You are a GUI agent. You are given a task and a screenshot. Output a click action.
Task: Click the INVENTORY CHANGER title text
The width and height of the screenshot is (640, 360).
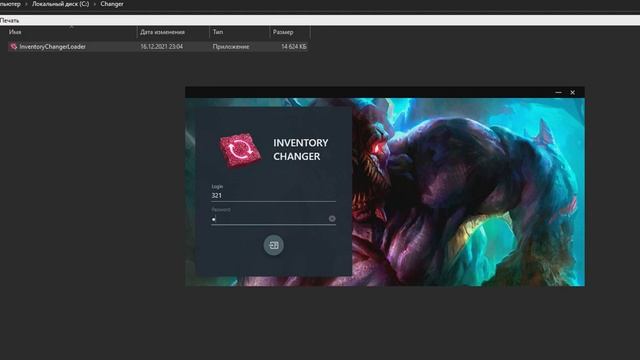point(301,149)
